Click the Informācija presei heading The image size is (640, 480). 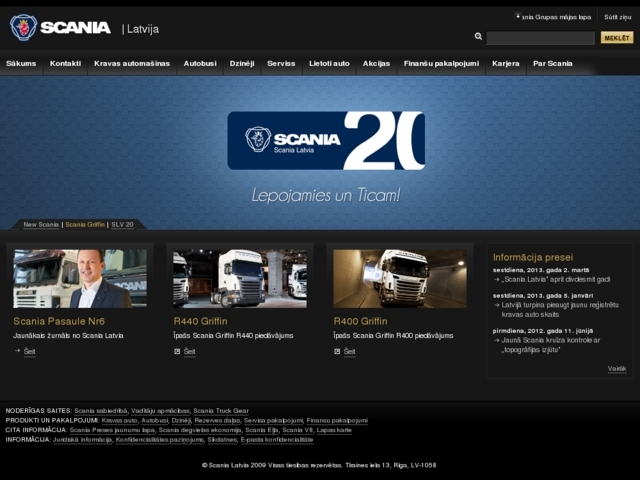tap(533, 257)
